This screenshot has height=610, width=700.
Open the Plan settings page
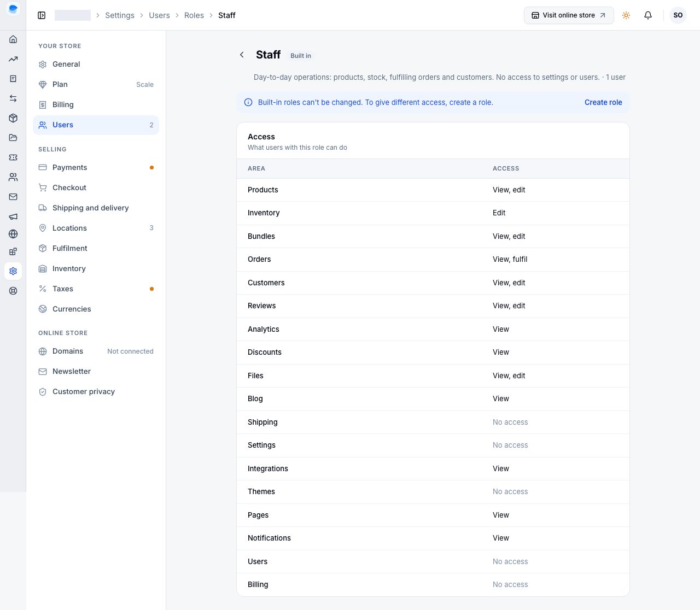click(96, 85)
